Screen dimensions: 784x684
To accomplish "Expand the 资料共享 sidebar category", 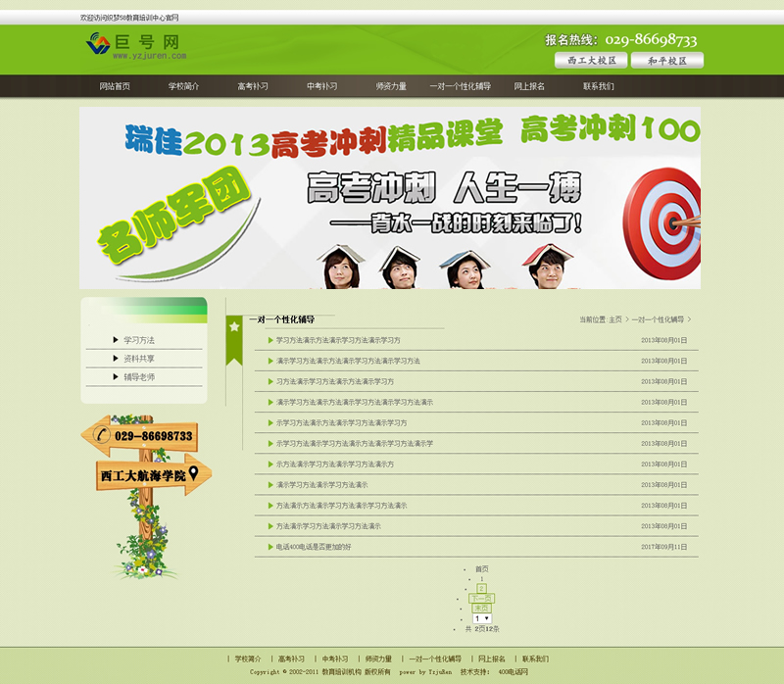I will [139, 359].
